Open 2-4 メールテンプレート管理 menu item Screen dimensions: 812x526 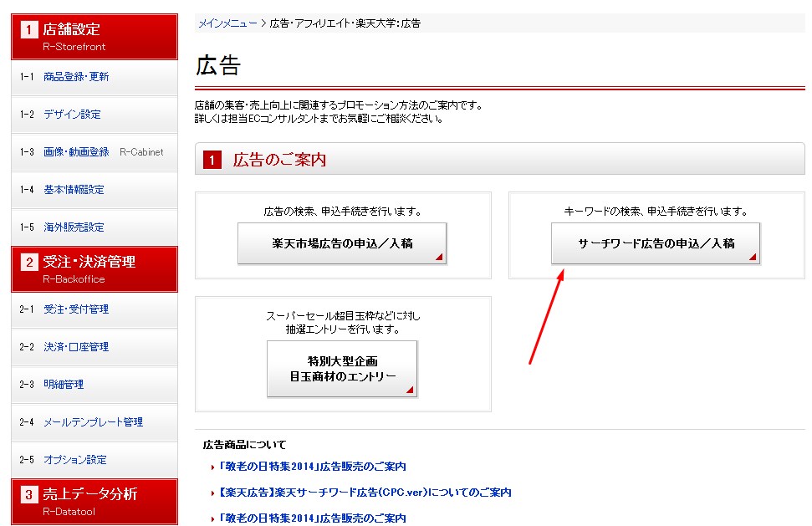pyautogui.click(x=94, y=422)
